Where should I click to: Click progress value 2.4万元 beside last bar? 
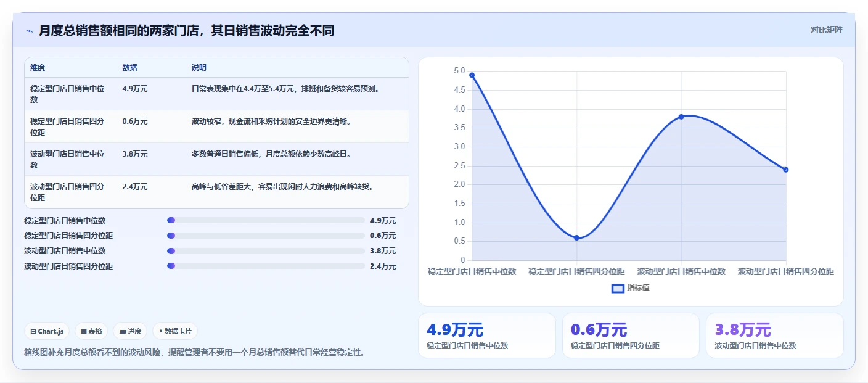tap(383, 266)
